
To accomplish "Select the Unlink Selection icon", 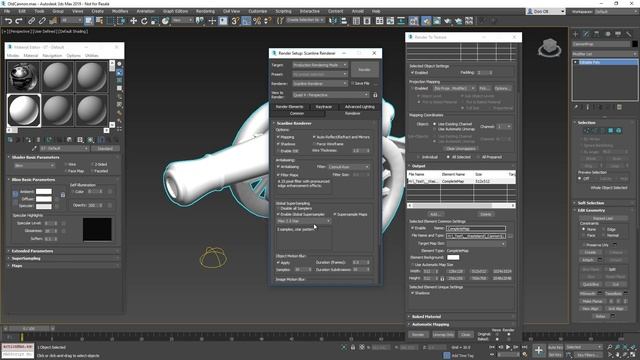I will pyautogui.click(x=42, y=21).
